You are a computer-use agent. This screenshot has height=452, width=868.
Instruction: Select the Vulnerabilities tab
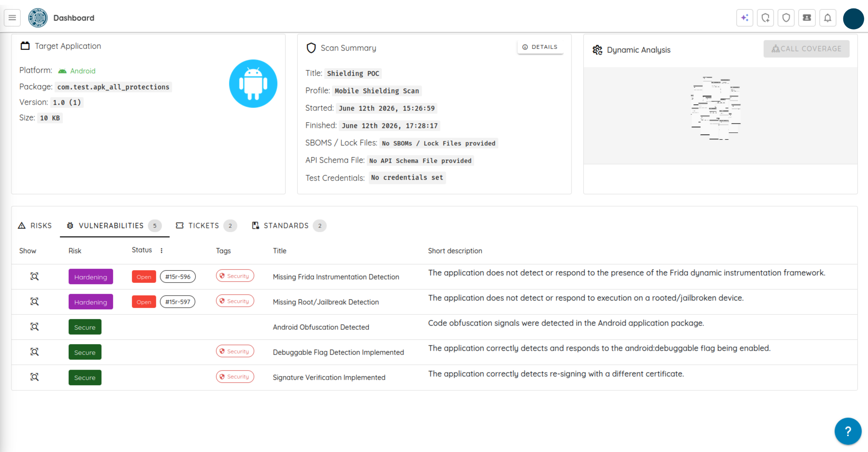114,225
